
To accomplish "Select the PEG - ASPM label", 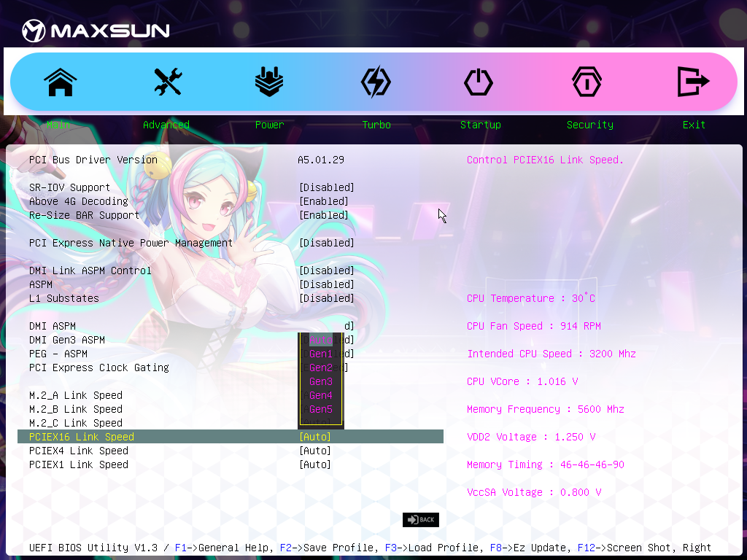I will [58, 354].
